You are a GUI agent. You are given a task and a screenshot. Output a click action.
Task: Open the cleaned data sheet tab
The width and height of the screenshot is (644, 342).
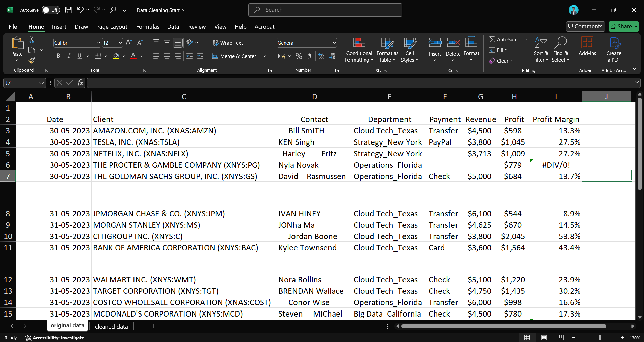click(111, 326)
